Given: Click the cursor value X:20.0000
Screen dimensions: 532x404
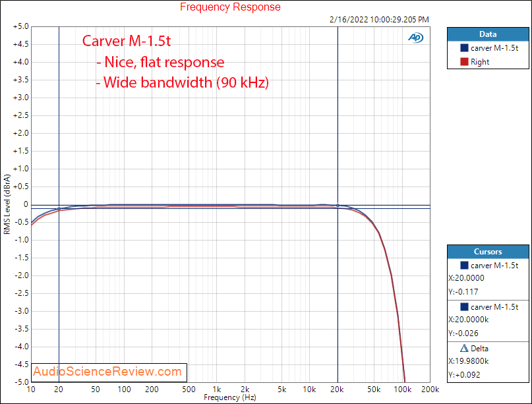Looking at the screenshot, I should coord(466,278).
